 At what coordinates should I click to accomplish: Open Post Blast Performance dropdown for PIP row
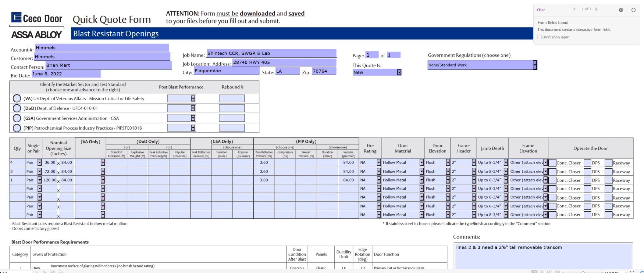(193, 128)
